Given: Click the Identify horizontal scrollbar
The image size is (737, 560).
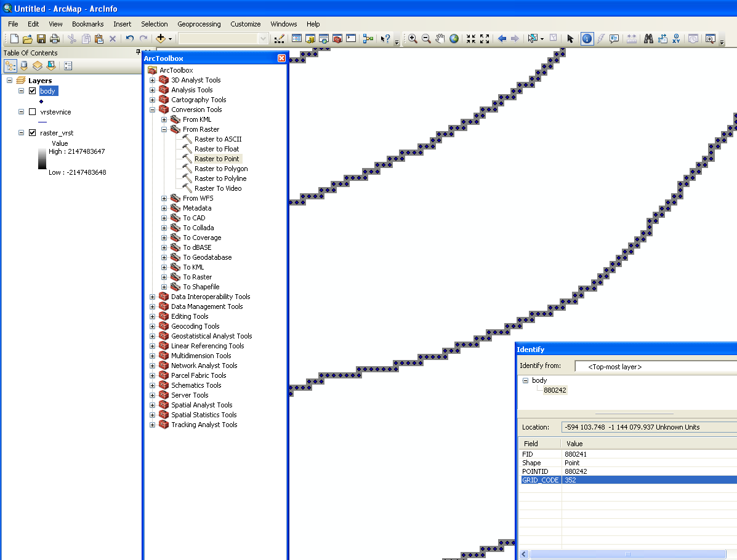Looking at the screenshot, I should click(627, 554).
